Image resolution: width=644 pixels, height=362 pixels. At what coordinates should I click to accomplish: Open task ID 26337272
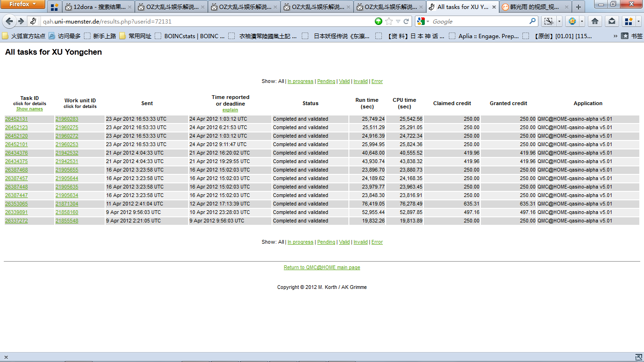(17, 221)
